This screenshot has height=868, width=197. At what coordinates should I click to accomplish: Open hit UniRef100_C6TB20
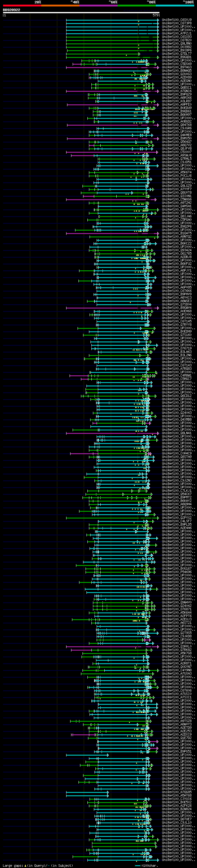[x=177, y=40]
